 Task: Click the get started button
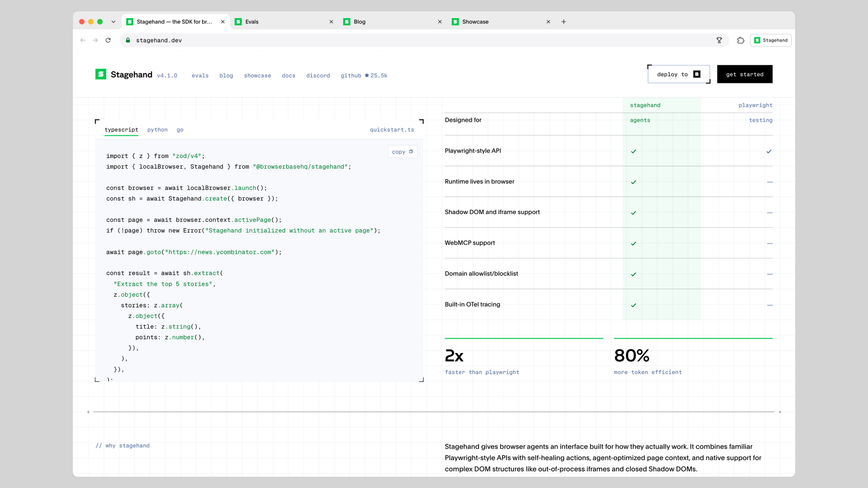click(745, 74)
